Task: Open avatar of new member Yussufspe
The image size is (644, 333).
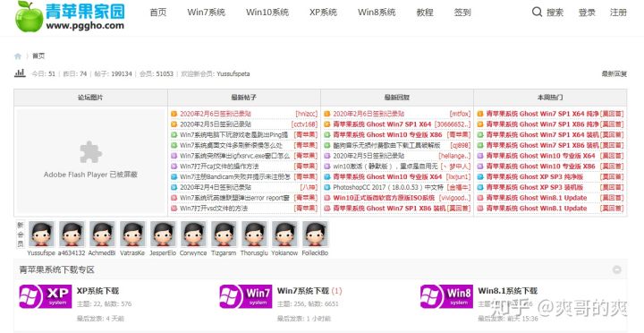Action: (41, 234)
